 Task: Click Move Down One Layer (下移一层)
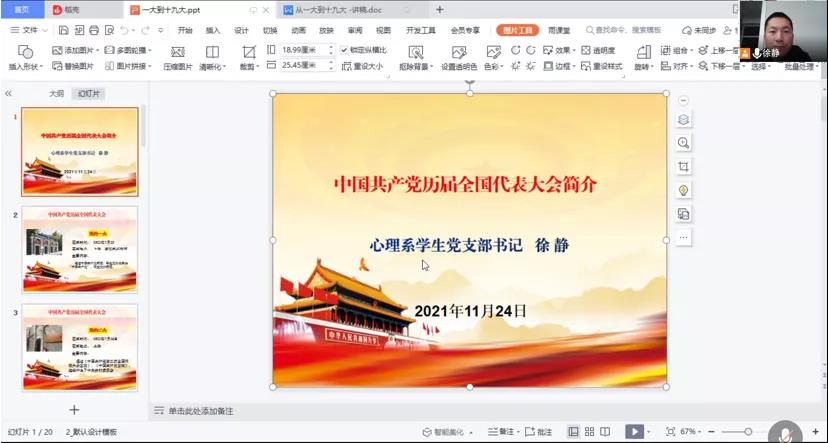720,66
